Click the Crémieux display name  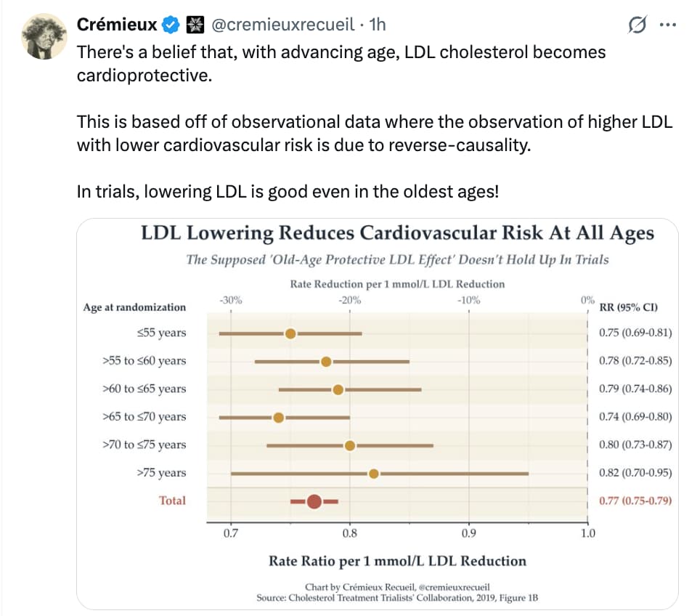(x=117, y=25)
